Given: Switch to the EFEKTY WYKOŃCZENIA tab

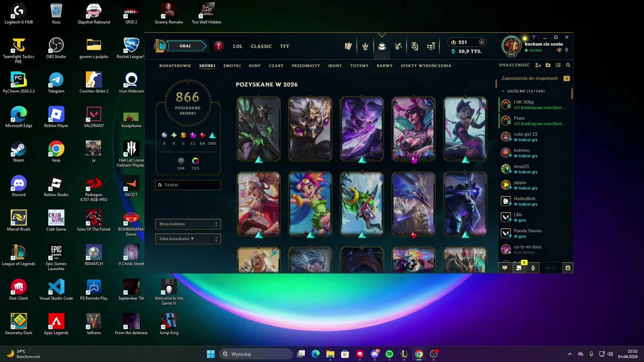Looking at the screenshot, I should [426, 66].
